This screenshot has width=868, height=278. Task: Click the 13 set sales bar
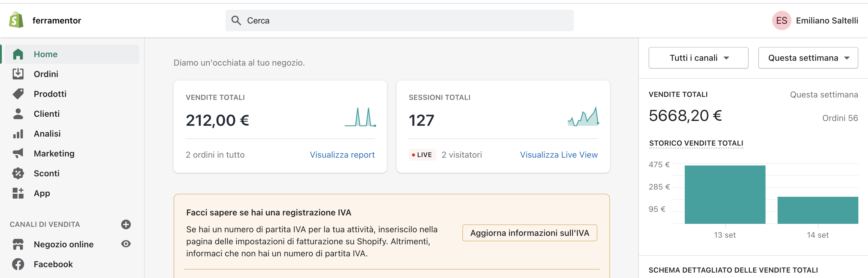click(x=725, y=195)
